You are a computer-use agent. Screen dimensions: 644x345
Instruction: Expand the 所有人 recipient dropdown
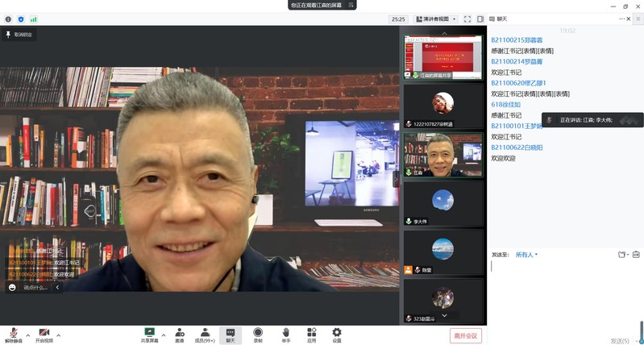[x=526, y=255]
